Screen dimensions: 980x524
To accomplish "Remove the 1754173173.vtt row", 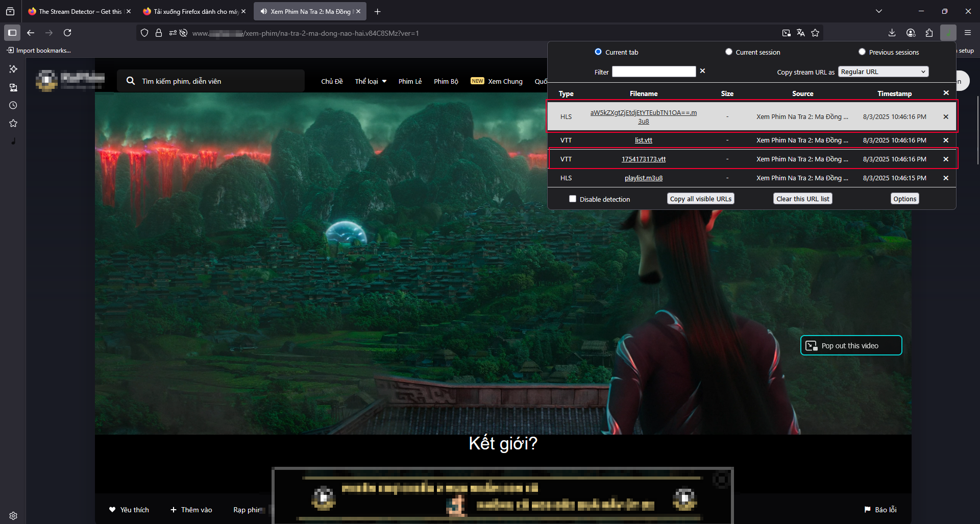I will (946, 159).
